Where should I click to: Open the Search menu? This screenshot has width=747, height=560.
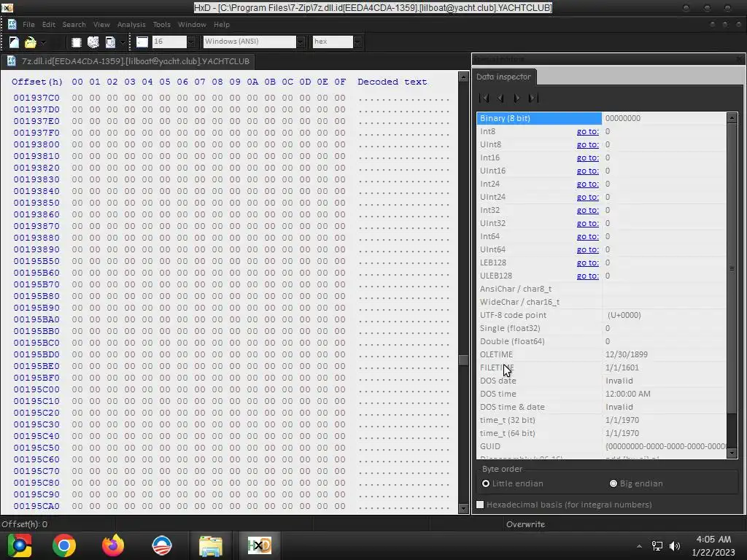tap(74, 24)
